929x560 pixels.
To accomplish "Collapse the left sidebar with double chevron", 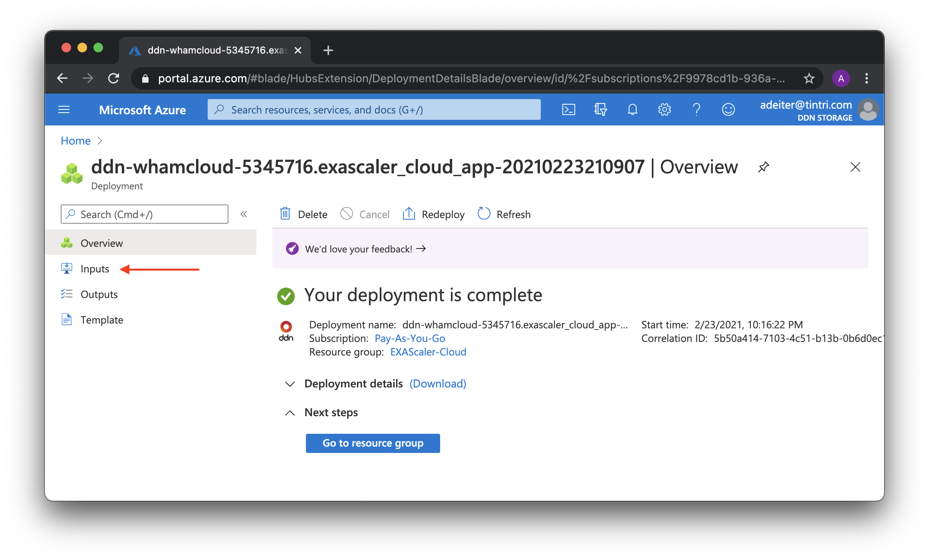I will [x=244, y=214].
